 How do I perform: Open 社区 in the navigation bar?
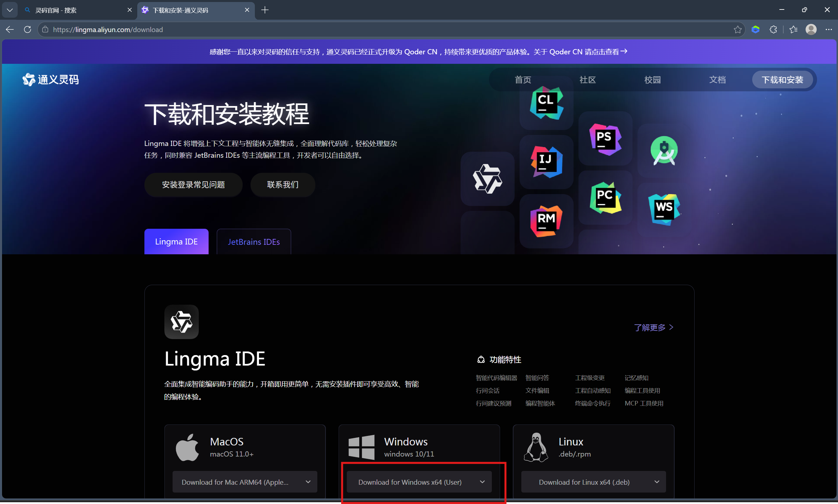(x=587, y=80)
